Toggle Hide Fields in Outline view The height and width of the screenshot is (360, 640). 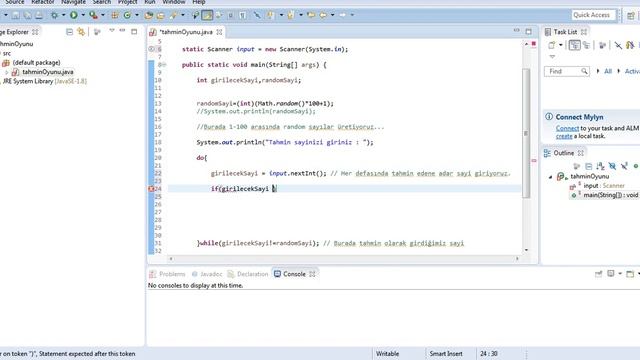point(612,166)
